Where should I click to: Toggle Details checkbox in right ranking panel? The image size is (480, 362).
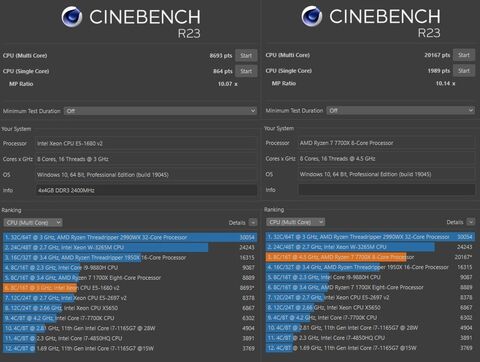471,222
